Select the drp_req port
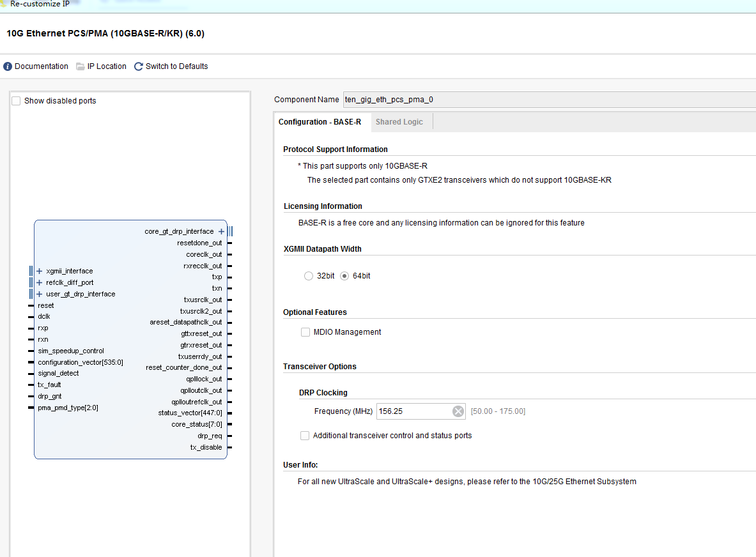The height and width of the screenshot is (557, 756). [x=210, y=436]
